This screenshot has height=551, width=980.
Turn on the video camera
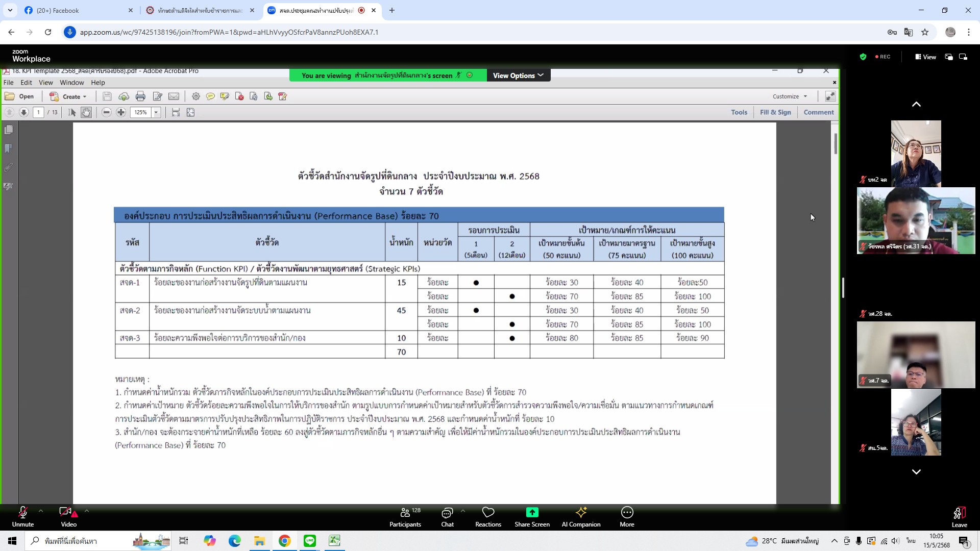[x=68, y=517]
